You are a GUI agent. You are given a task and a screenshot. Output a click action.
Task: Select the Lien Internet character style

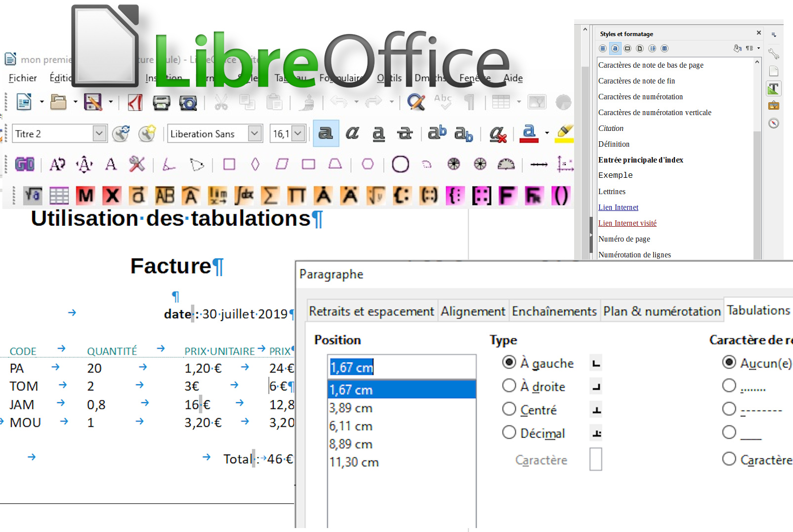[x=618, y=207]
